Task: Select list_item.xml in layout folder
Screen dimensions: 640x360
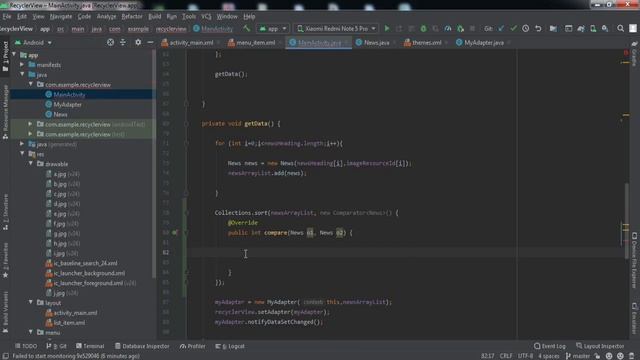Action: tap(69, 322)
